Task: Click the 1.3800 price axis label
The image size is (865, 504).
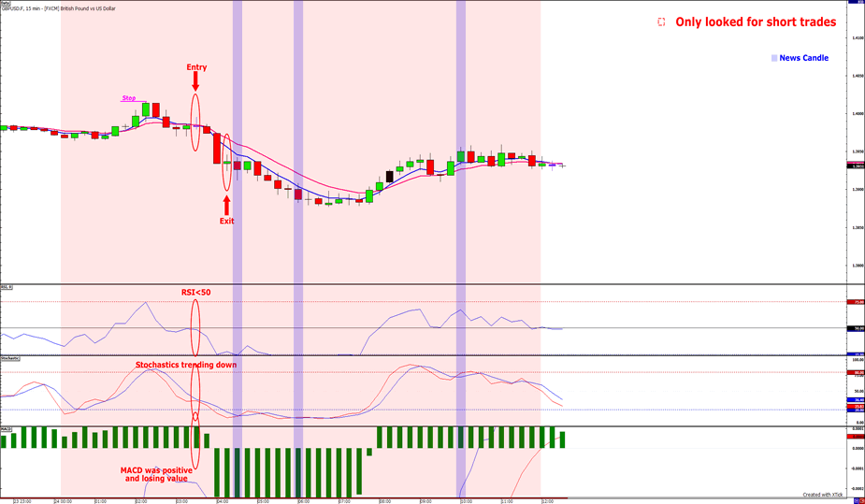Action: tap(858, 266)
